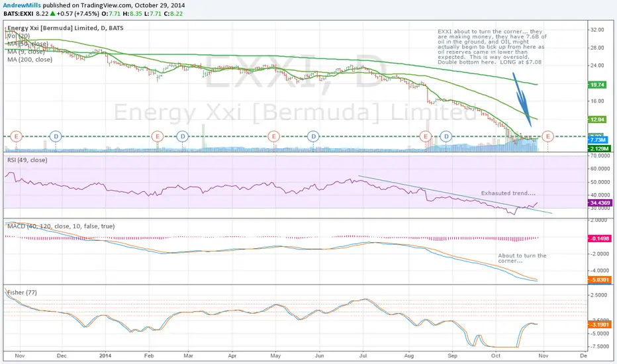Click the -7.5000 Fisher axis label

point(600,346)
